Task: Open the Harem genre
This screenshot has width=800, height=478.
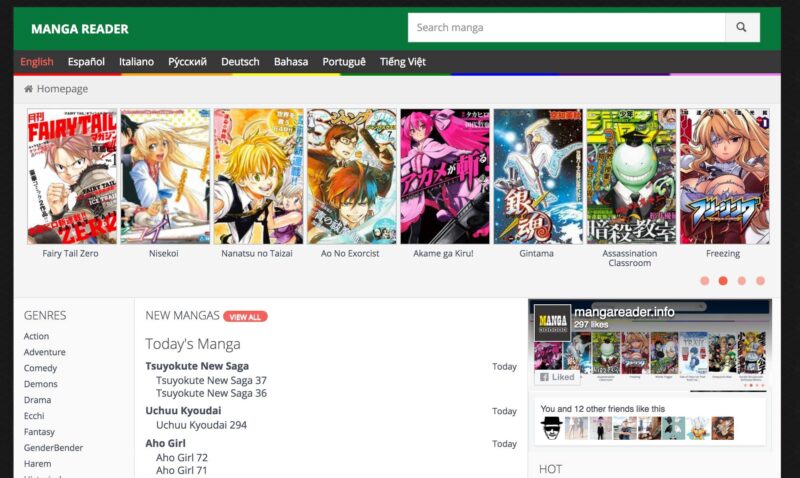Action: tap(37, 464)
